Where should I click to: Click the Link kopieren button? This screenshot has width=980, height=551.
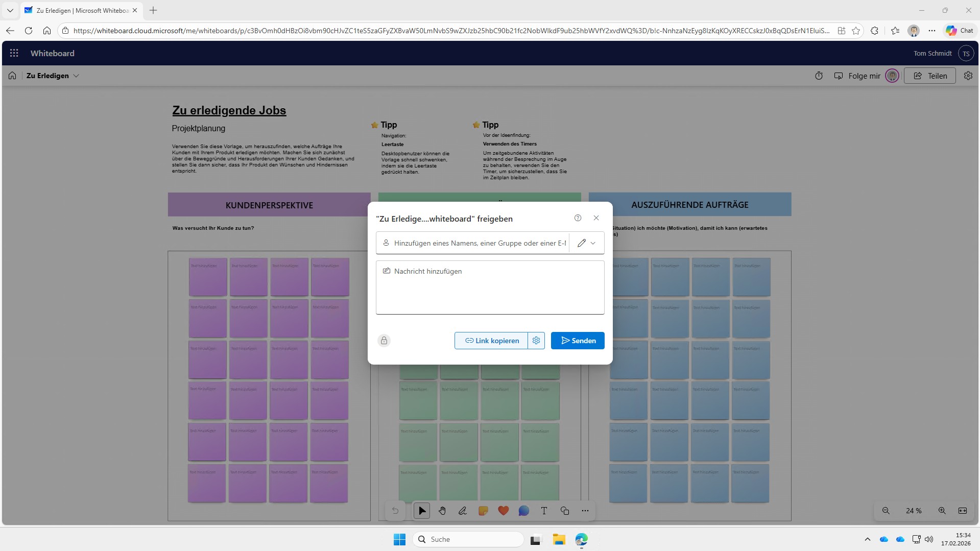491,341
